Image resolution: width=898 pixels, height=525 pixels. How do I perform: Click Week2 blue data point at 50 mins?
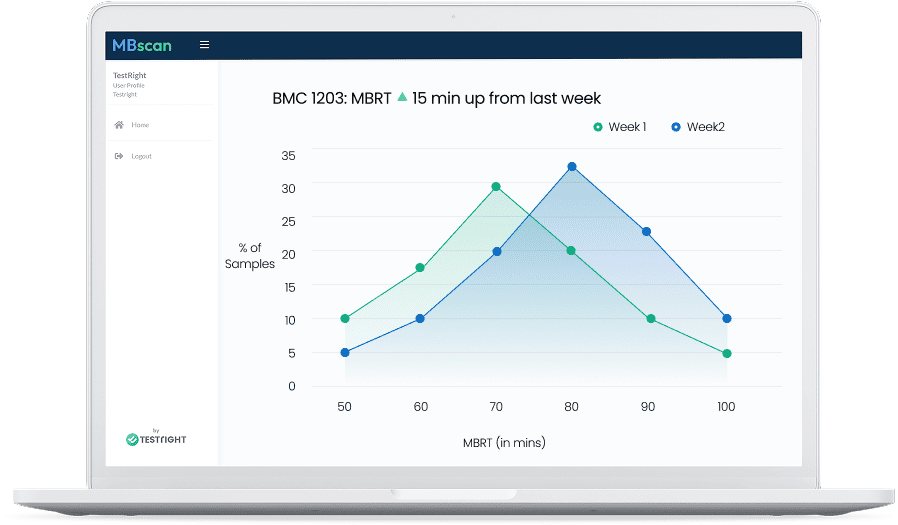point(345,352)
